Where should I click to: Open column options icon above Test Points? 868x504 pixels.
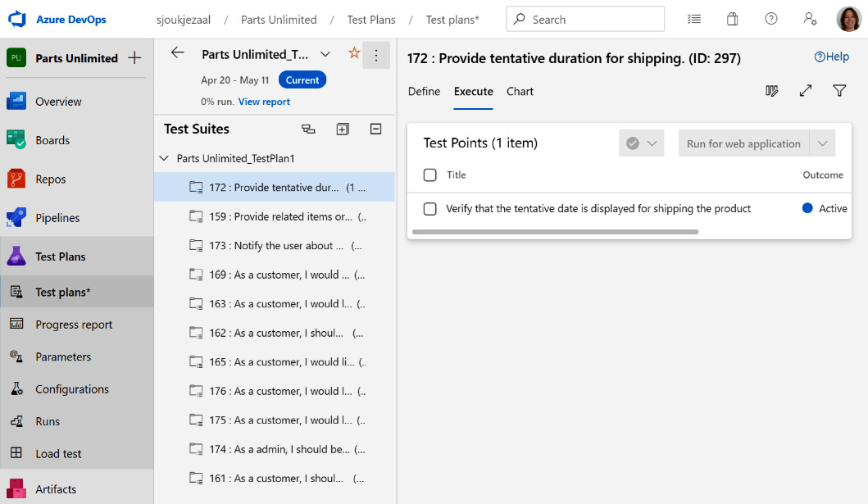click(x=771, y=91)
